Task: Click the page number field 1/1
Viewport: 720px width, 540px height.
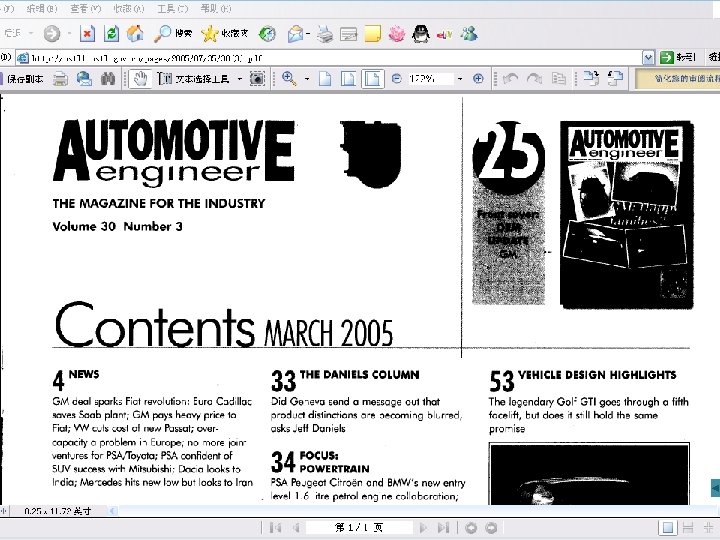Action: point(359,528)
